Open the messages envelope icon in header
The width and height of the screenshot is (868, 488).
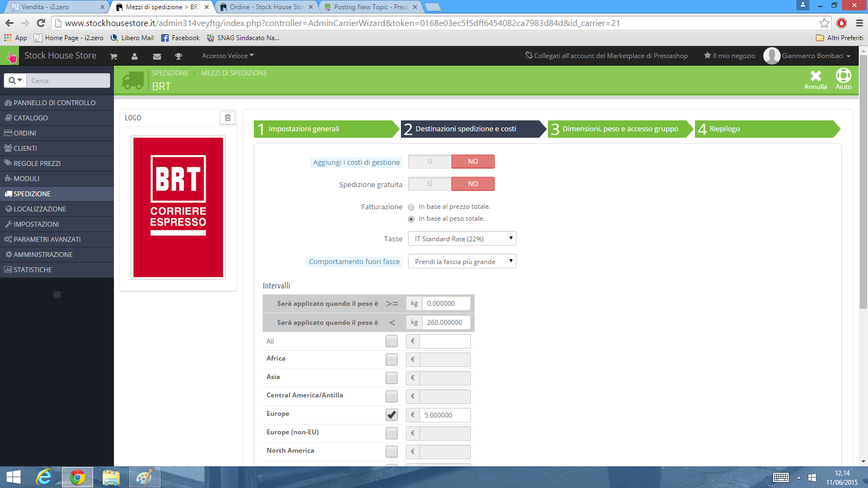pos(157,56)
